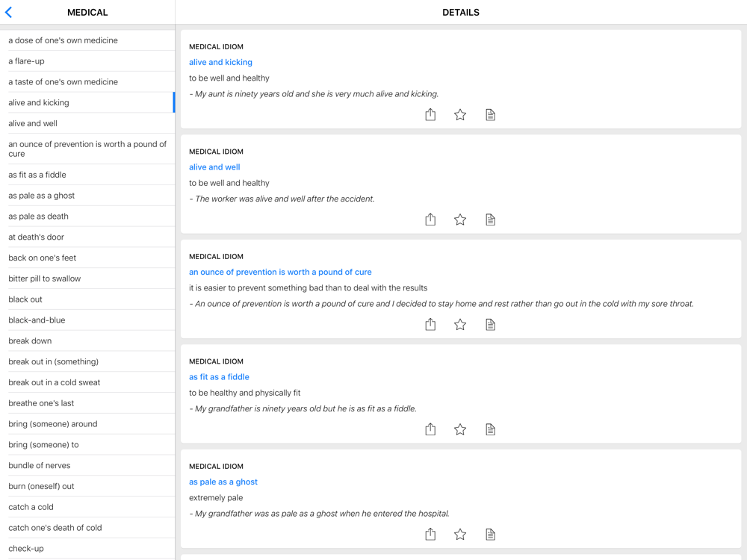Viewport: 747px width, 560px height.
Task: Open the note icon on the 'as fit as a fiddle' card
Action: click(x=490, y=429)
